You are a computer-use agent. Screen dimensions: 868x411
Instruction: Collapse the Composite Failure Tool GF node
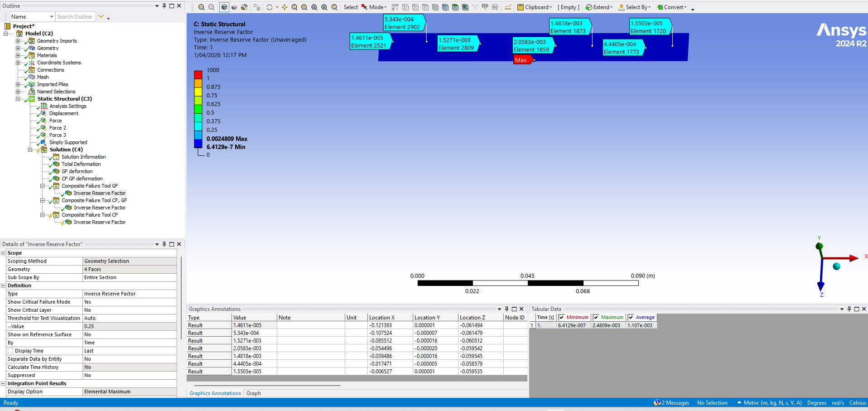point(43,186)
